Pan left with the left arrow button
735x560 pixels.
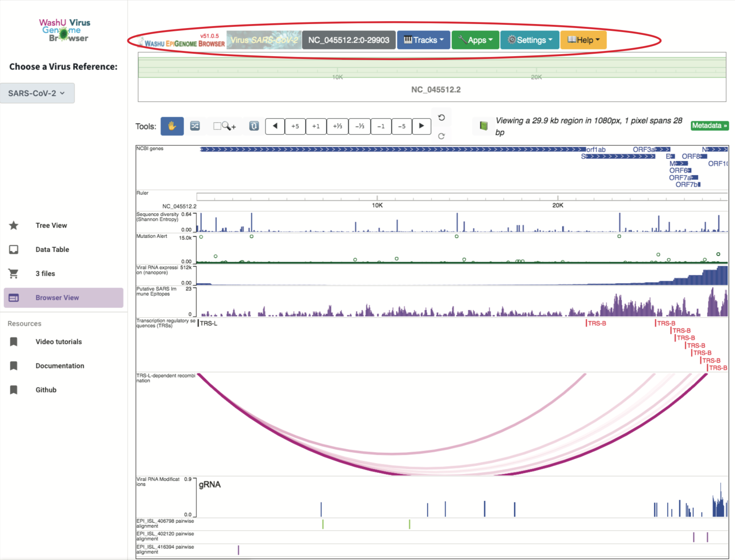point(275,126)
